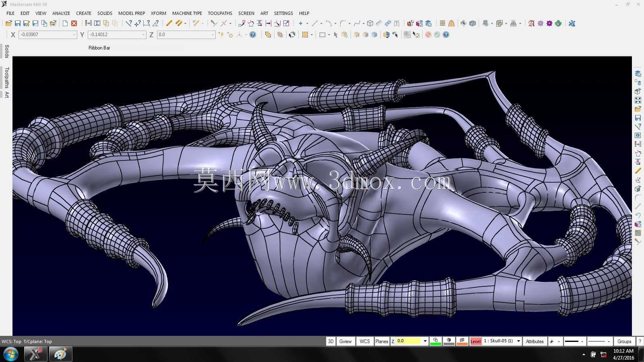Click the blue plus Create Point icon
This screenshot has width=644, height=362.
pyautogui.click(x=300, y=23)
